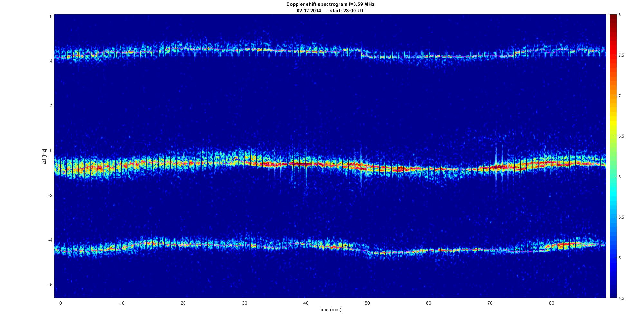Click the colorbar tick label '6.5'

coord(621,136)
